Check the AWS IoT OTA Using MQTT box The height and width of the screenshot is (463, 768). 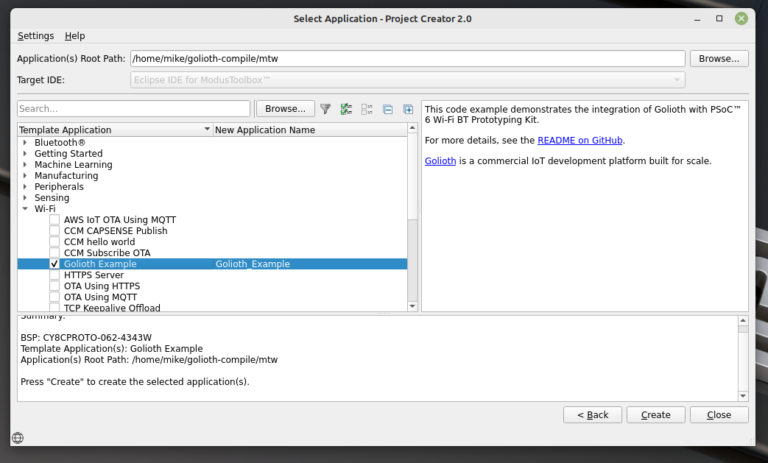click(x=55, y=220)
